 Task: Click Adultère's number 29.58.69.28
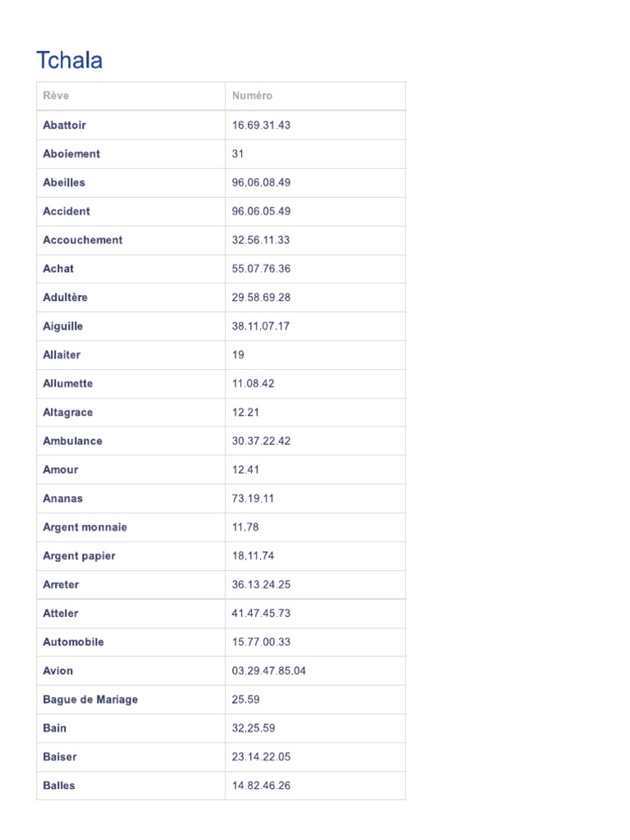tap(261, 298)
